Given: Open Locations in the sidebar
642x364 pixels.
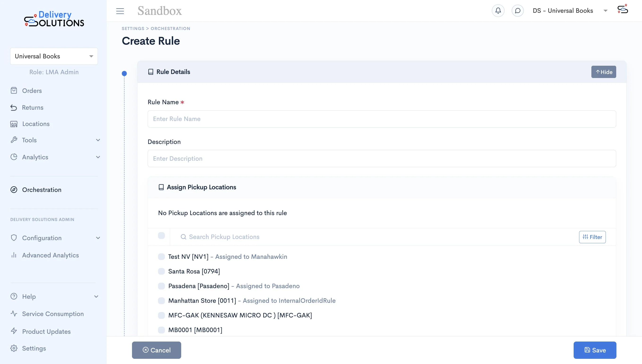Looking at the screenshot, I should point(36,124).
